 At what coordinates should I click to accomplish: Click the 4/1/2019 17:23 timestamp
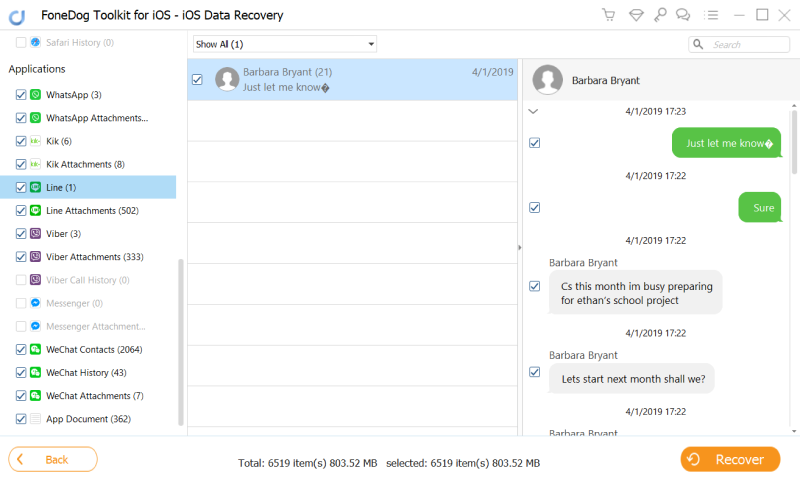click(656, 111)
